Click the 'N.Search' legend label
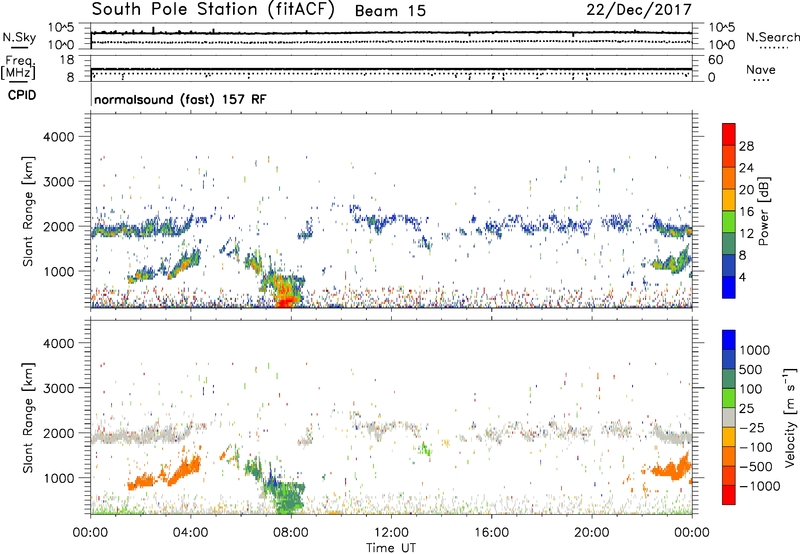800x554 pixels. (x=772, y=37)
